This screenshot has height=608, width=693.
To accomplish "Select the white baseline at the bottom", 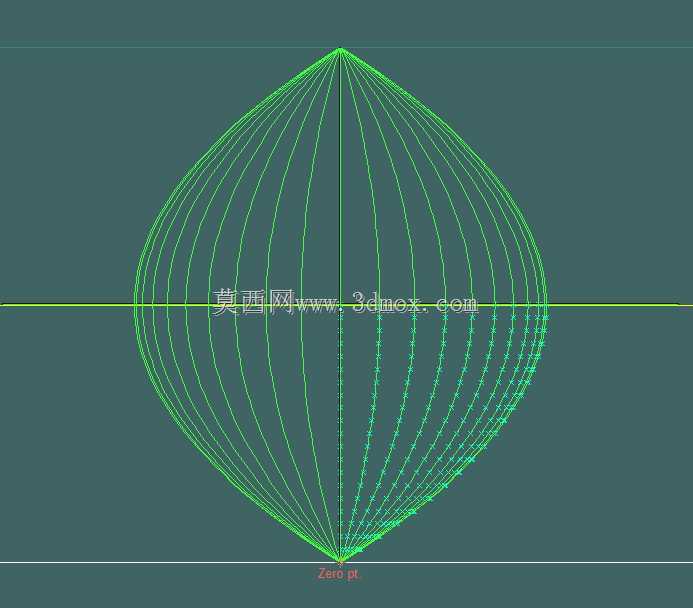I will coord(346,562).
